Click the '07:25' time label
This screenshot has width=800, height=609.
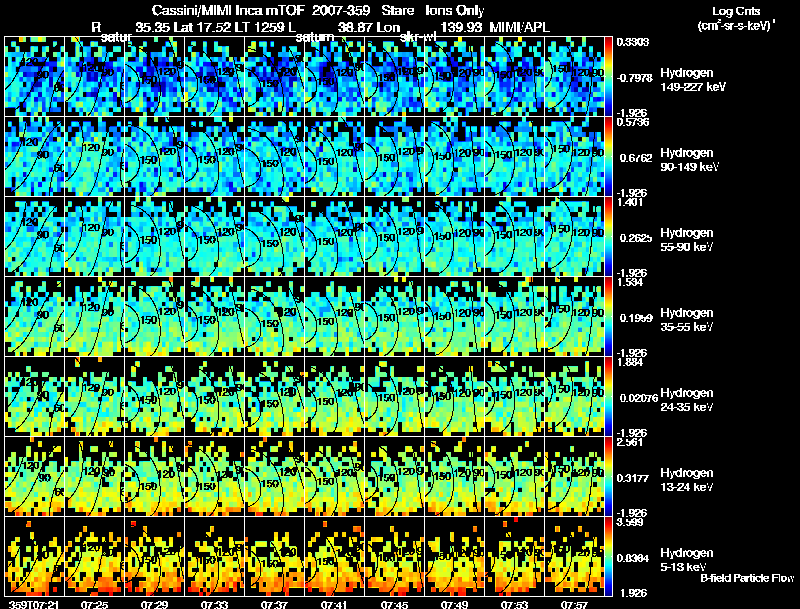[x=94, y=605]
